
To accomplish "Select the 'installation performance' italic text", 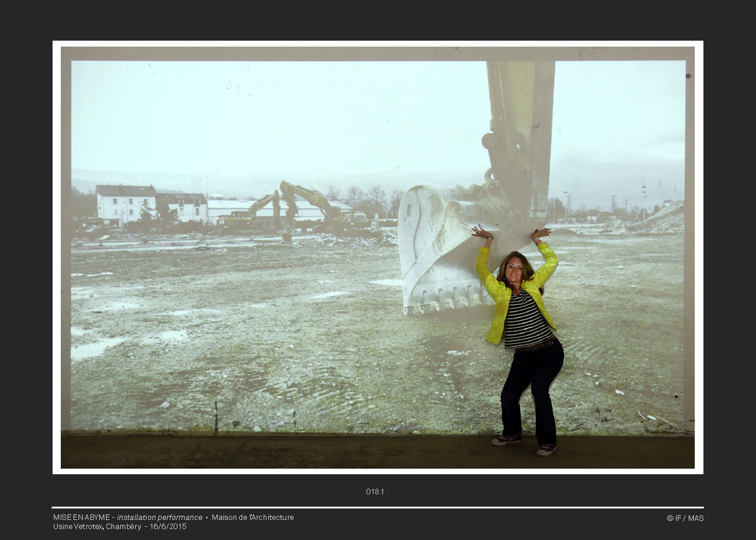I will click(x=160, y=517).
